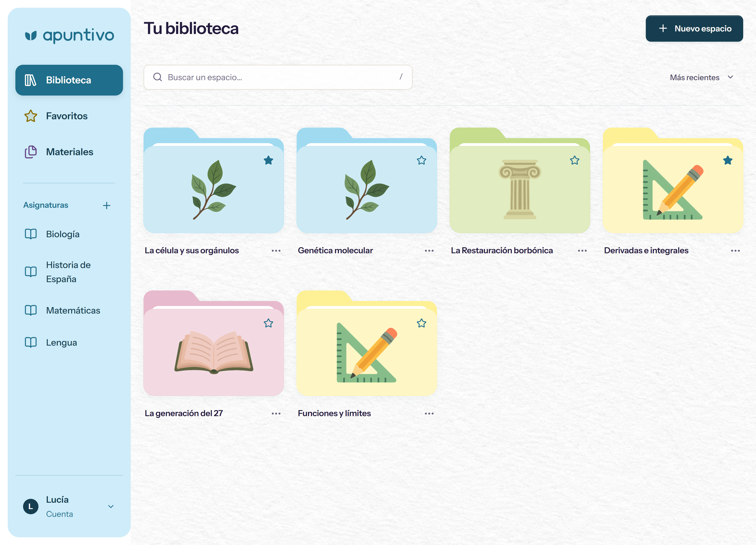Screen dimensions: 756x545
Task: Favorite Genética molecular with star
Action: click(421, 161)
